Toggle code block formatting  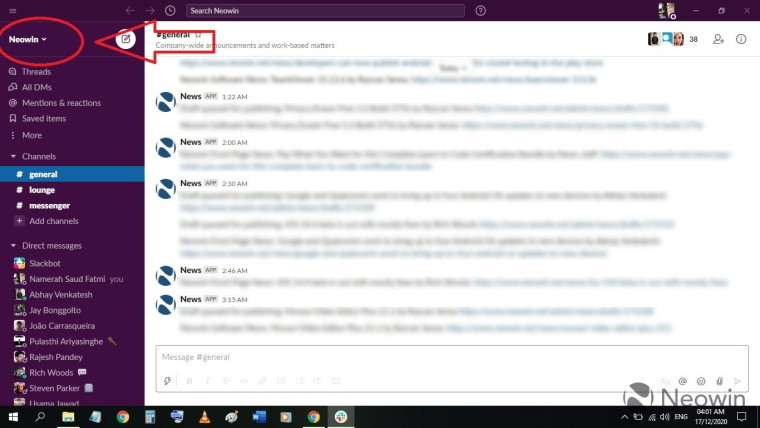336,381
